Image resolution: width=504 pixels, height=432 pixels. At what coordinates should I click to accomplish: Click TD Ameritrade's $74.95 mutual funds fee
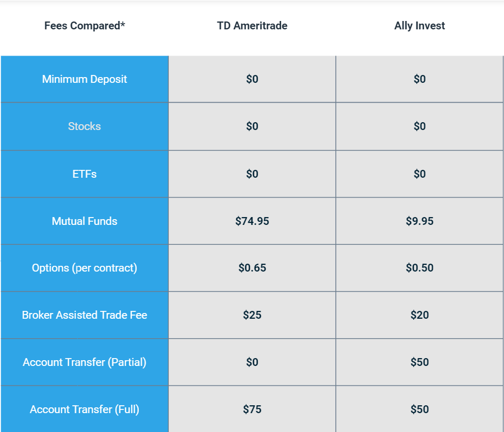pos(252,221)
